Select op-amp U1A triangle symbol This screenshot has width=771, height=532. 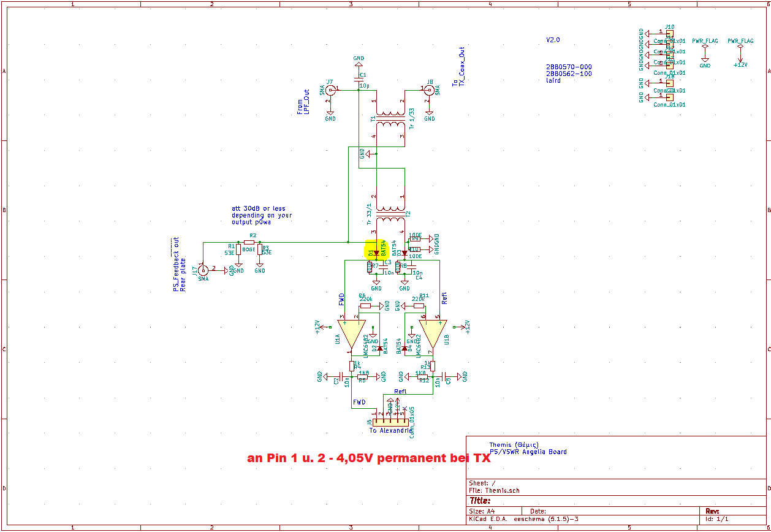[x=351, y=335]
